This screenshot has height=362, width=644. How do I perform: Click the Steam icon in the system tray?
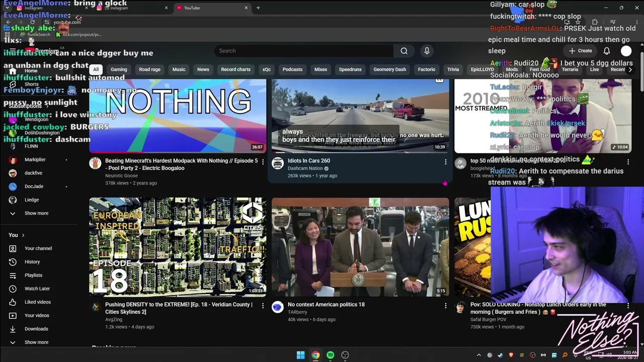501,355
